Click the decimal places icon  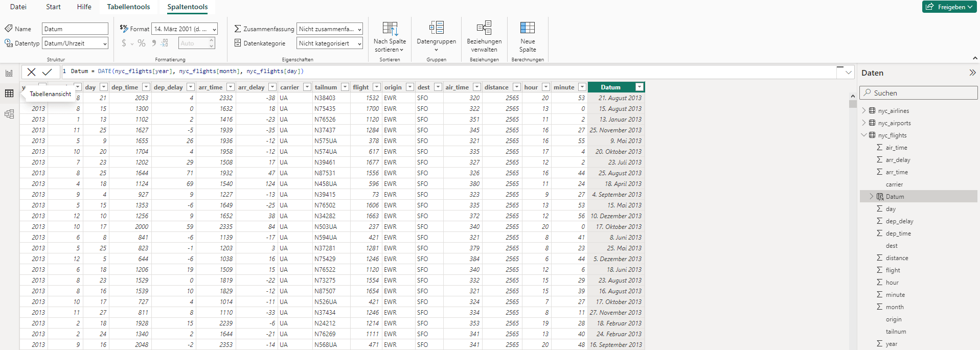[x=165, y=43]
